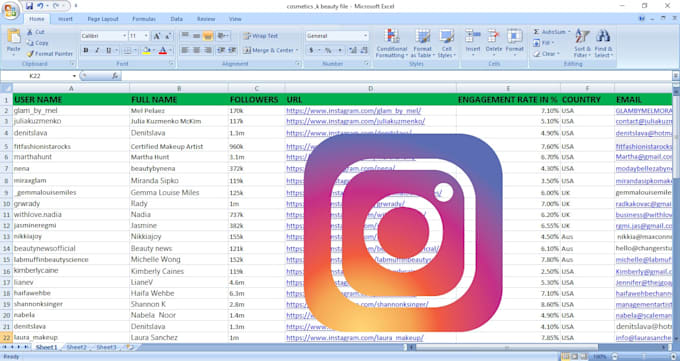
Task: Click the Delete cells icon
Action: tap(494, 36)
